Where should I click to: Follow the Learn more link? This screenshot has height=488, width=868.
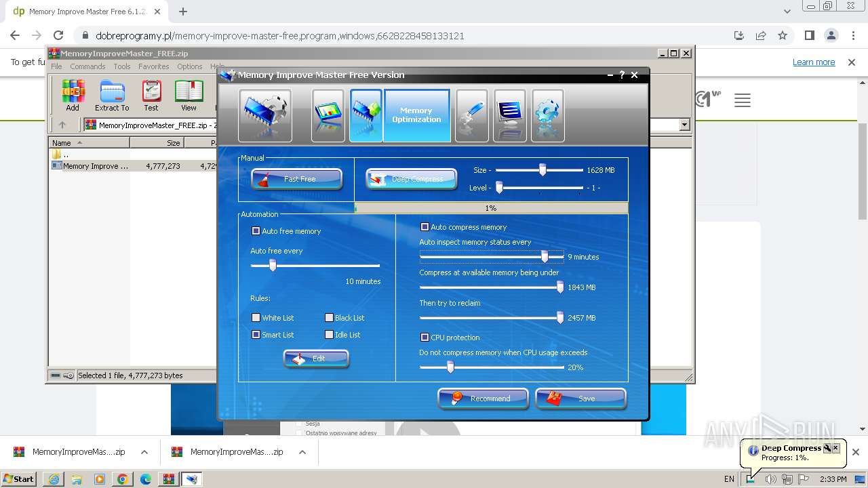(814, 62)
